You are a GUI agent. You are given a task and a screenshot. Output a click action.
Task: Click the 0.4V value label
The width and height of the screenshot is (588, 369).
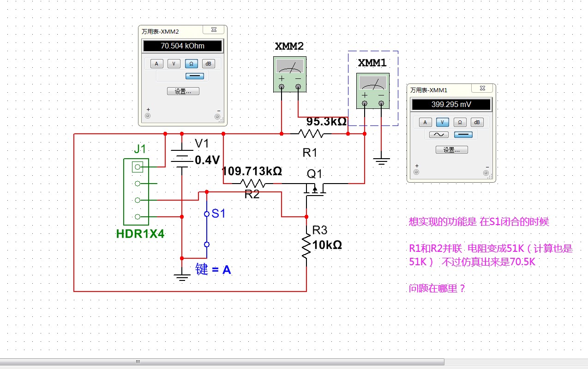click(x=207, y=160)
